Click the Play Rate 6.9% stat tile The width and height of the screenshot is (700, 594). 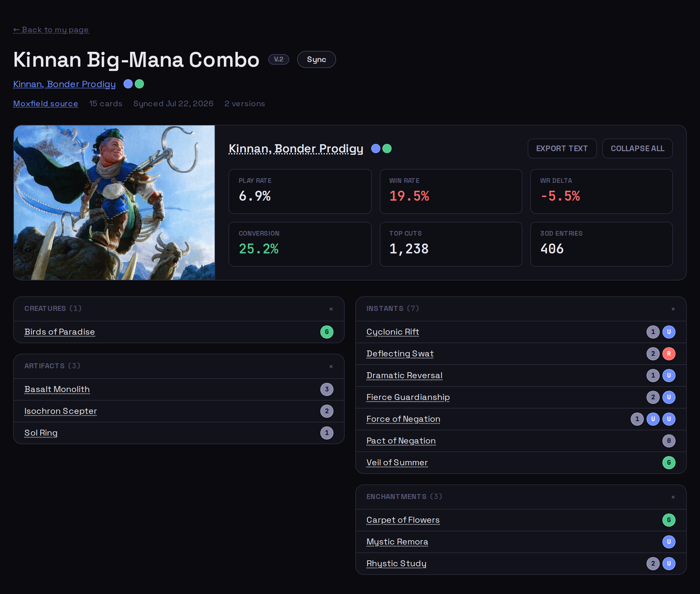point(300,191)
